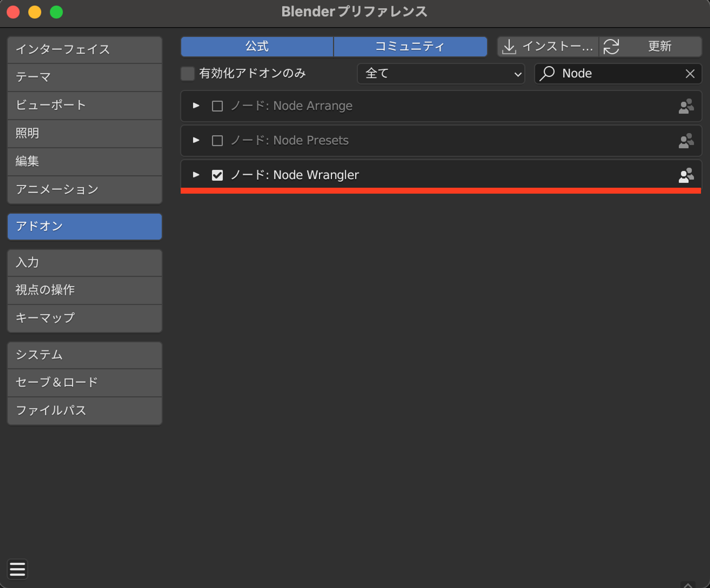Toggle the コミュニティ filter button
710x588 pixels.
[x=410, y=47]
